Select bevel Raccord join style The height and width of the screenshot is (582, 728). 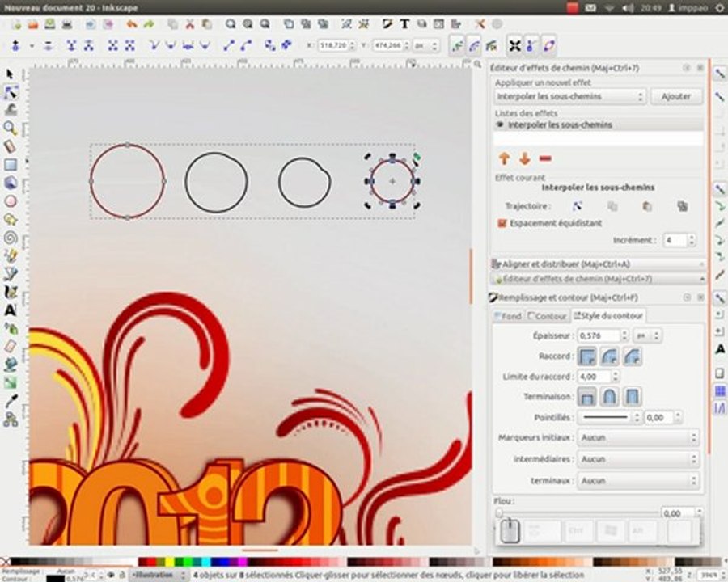pos(633,356)
